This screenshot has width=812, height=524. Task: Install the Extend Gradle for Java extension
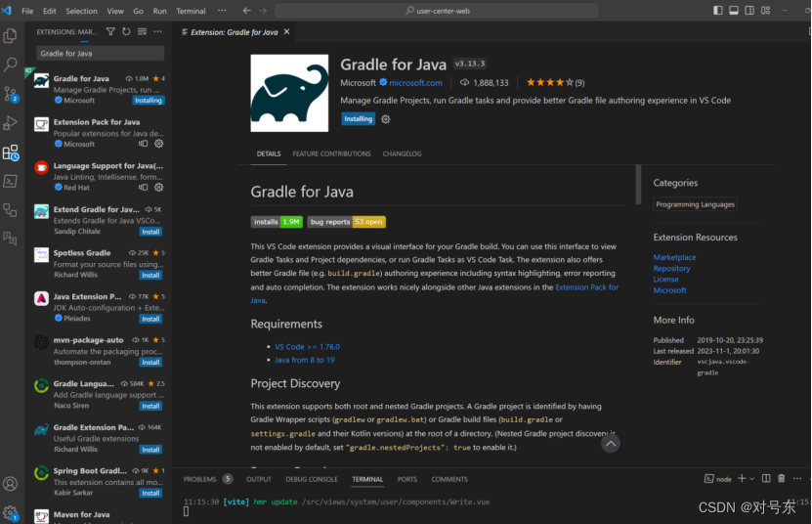click(x=150, y=232)
